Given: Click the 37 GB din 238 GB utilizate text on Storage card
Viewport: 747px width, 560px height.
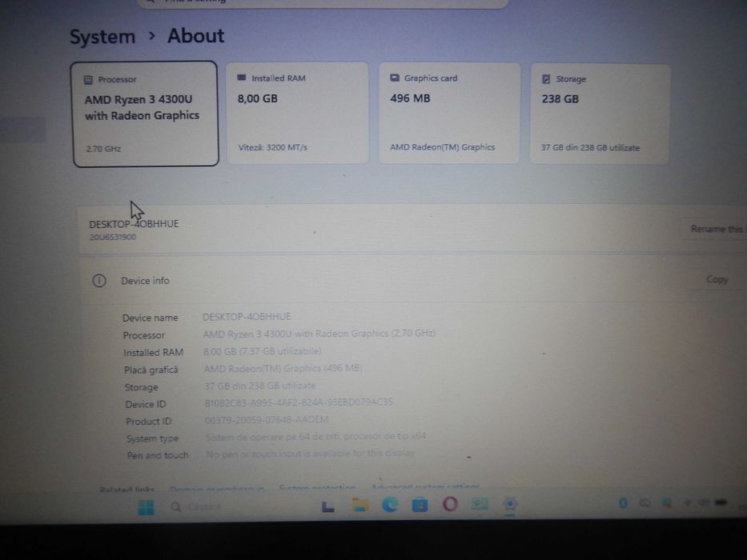Looking at the screenshot, I should click(590, 148).
